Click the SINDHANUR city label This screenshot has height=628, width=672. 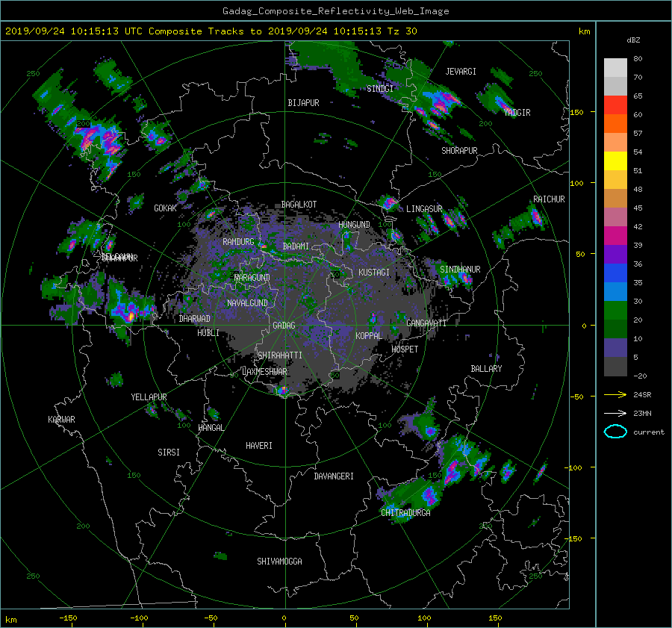pyautogui.click(x=460, y=270)
